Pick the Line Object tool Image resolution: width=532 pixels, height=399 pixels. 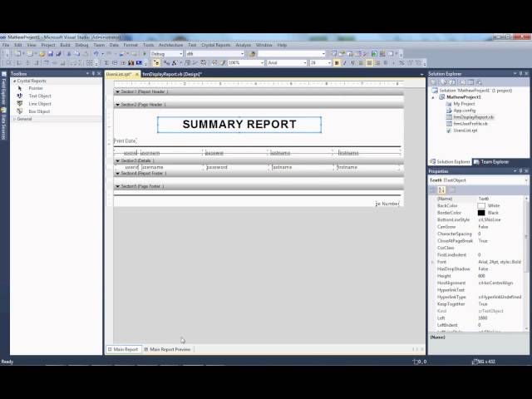coord(40,104)
